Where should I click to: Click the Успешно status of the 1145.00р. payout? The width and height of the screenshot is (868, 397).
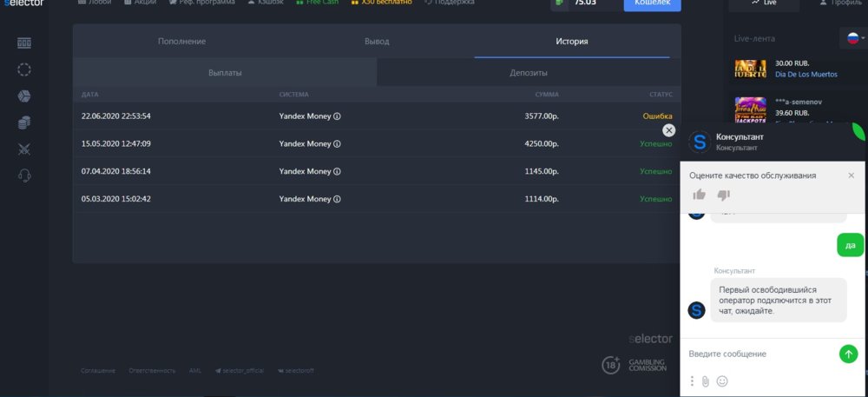pyautogui.click(x=656, y=172)
